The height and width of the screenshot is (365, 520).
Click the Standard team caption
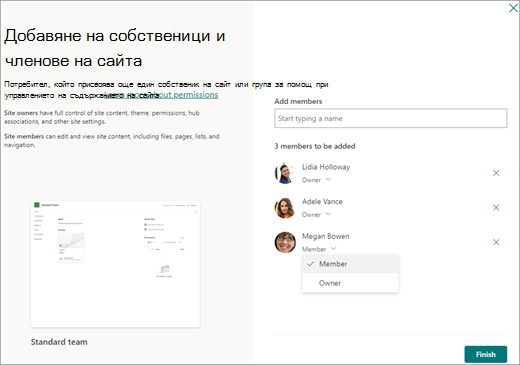tap(59, 342)
